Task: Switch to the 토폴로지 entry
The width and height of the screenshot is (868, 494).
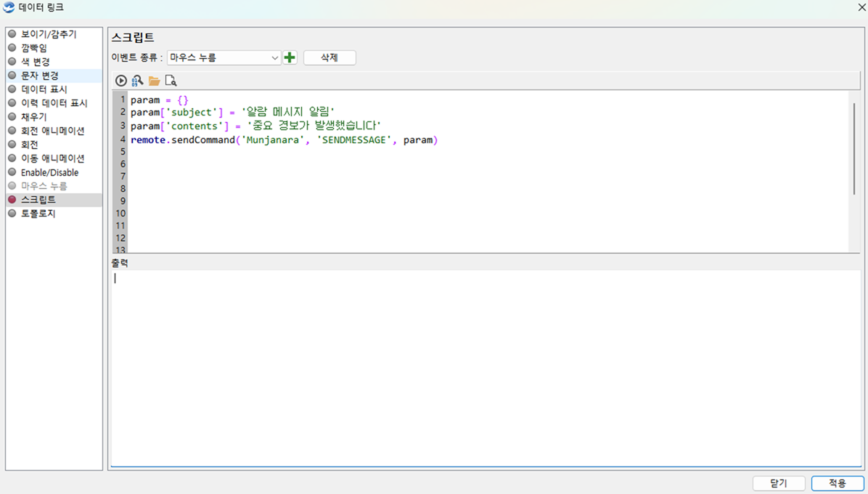Action: click(x=38, y=214)
